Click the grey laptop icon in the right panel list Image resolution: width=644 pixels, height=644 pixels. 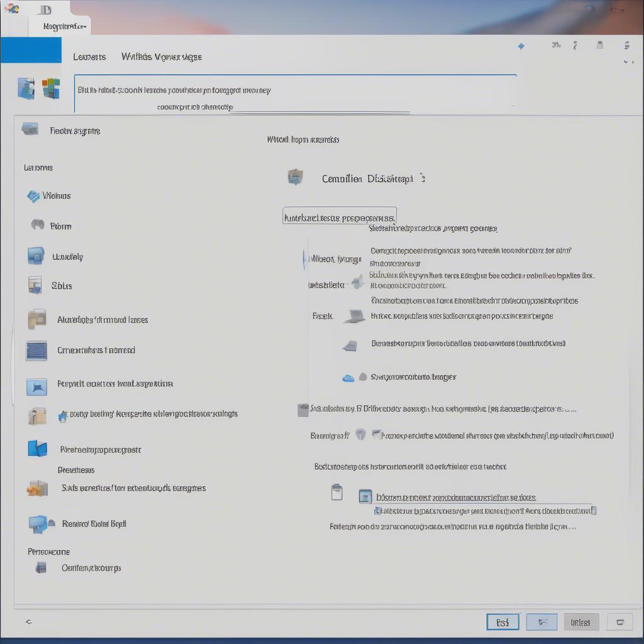click(x=355, y=316)
